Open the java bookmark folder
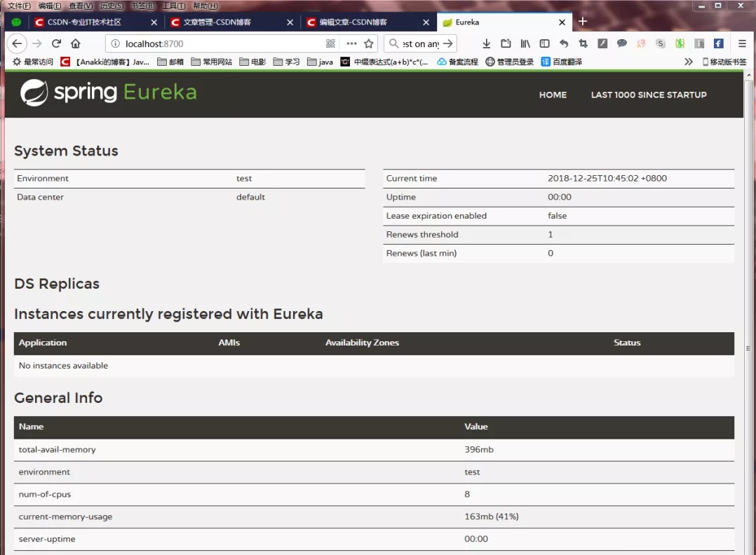This screenshot has height=555, width=756. 320,62
